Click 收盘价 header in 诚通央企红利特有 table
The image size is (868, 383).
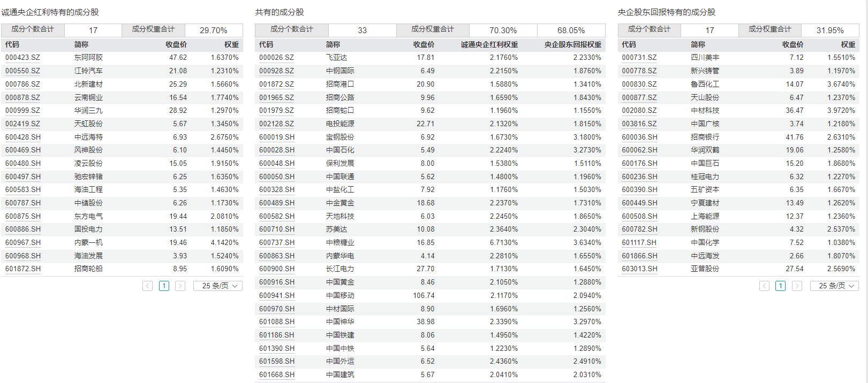176,44
